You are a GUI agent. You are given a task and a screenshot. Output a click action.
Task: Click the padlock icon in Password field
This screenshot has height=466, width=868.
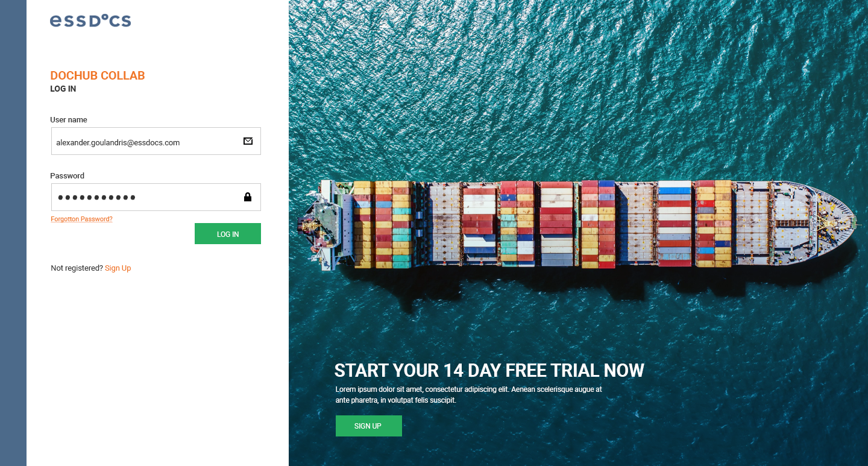247,197
